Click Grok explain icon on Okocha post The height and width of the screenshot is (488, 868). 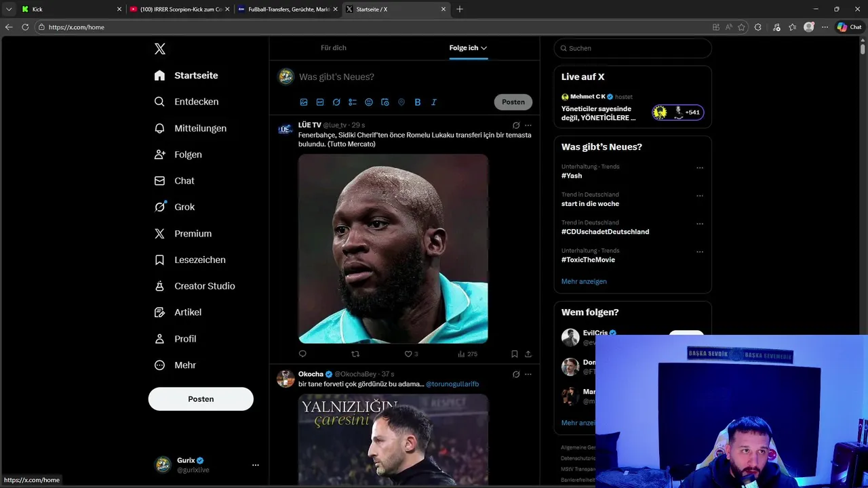pos(516,374)
